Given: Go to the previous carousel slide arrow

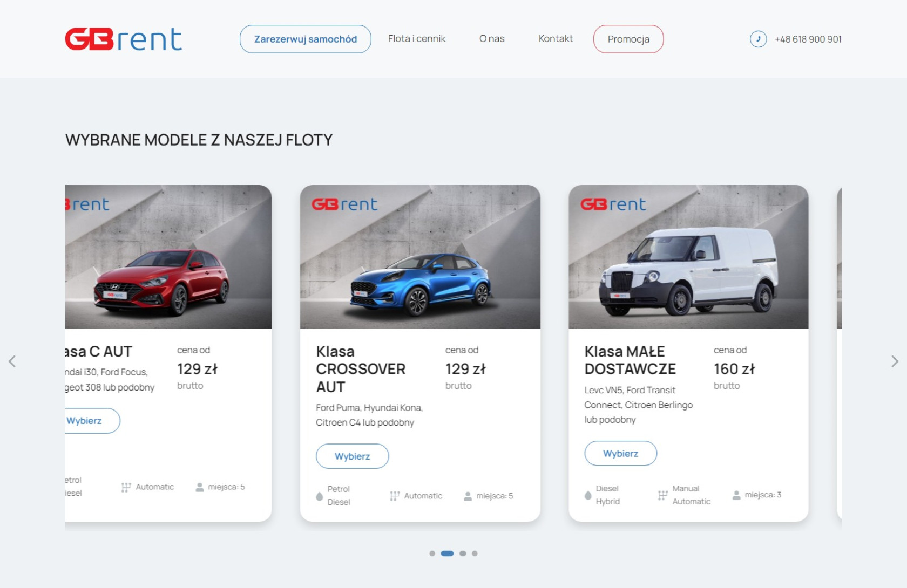Looking at the screenshot, I should pos(12,361).
